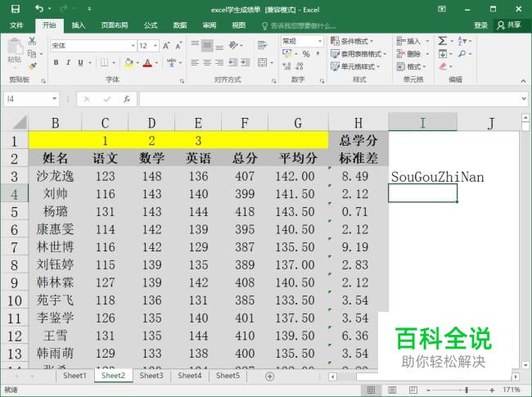Decrease indent in cell
Image resolution: width=532 pixels, height=397 pixels.
tap(233, 62)
